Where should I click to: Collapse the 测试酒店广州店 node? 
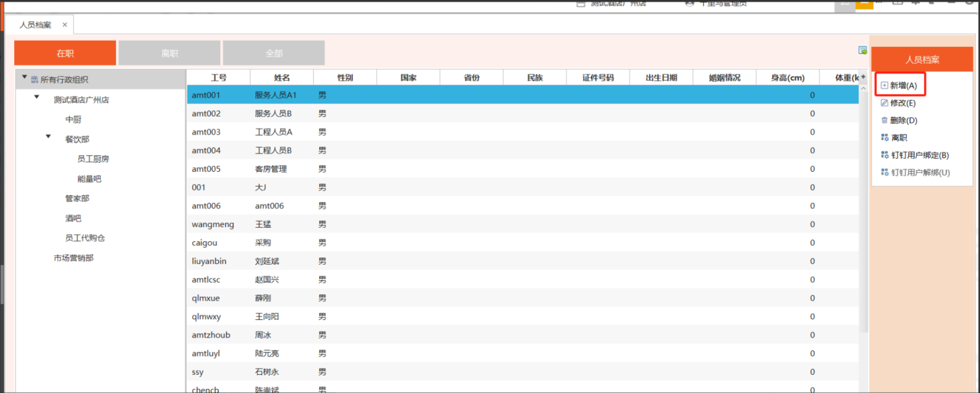37,97
